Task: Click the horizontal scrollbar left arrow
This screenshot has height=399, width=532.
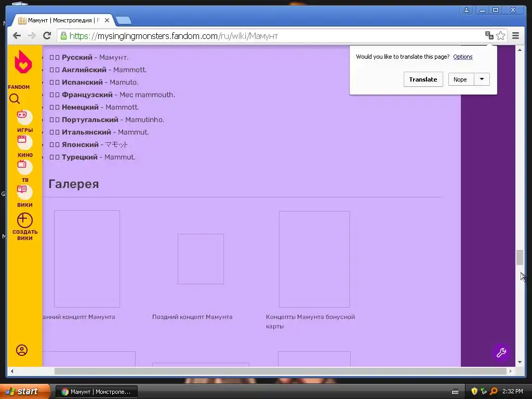Action: [x=12, y=371]
